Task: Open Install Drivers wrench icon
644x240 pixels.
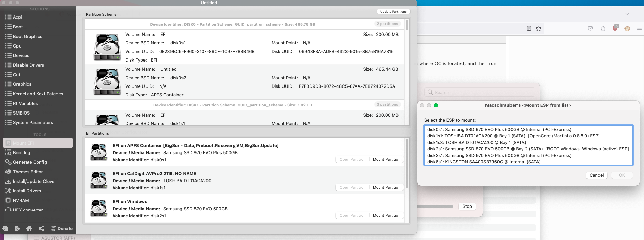Action: [8, 191]
